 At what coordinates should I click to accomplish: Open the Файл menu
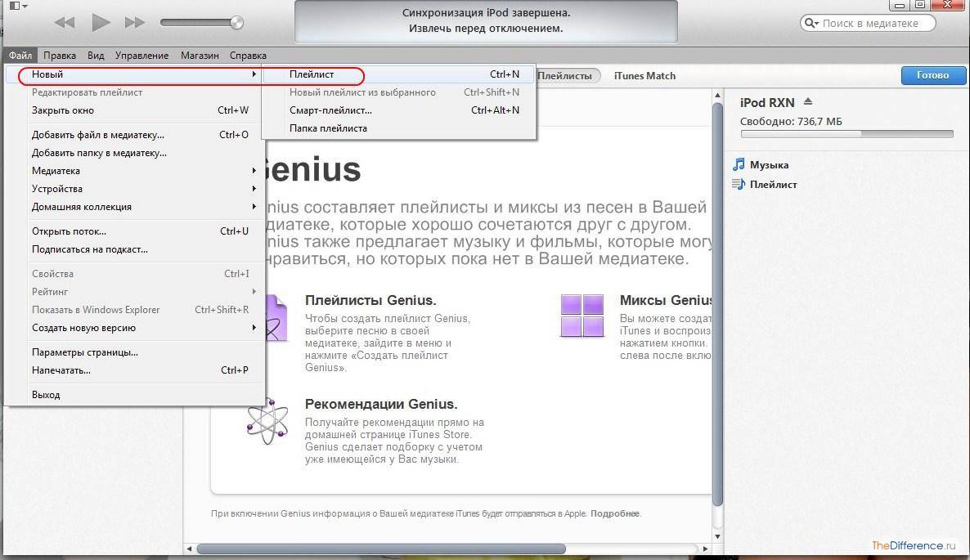coord(20,55)
